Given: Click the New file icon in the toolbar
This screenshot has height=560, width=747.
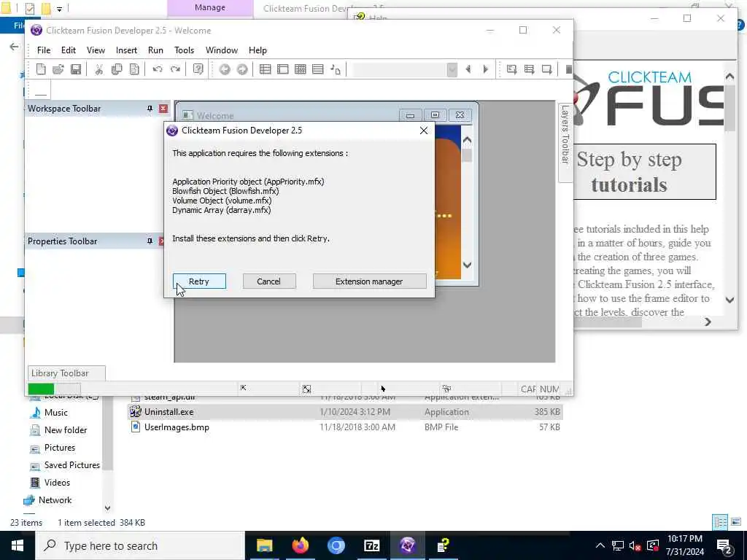Looking at the screenshot, I should tap(41, 69).
